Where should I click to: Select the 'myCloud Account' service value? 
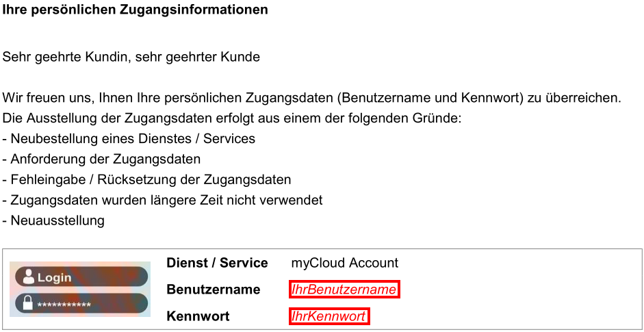pyautogui.click(x=344, y=263)
